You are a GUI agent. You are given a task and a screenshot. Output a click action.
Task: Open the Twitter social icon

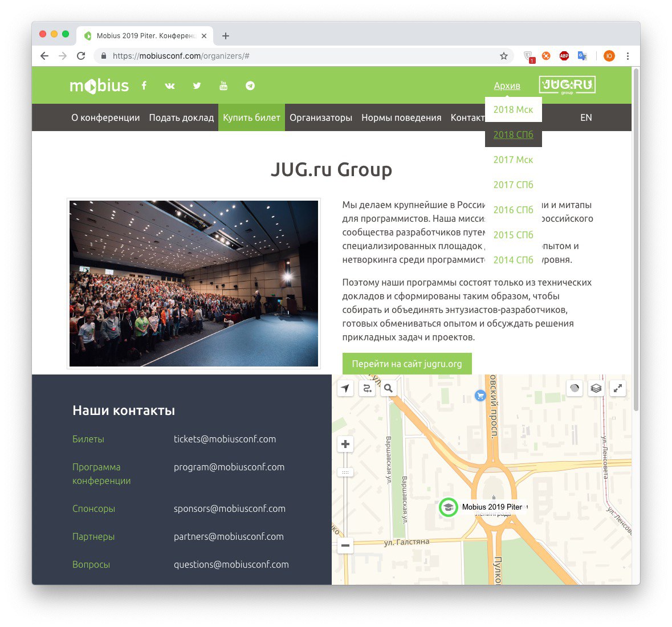pyautogui.click(x=197, y=85)
